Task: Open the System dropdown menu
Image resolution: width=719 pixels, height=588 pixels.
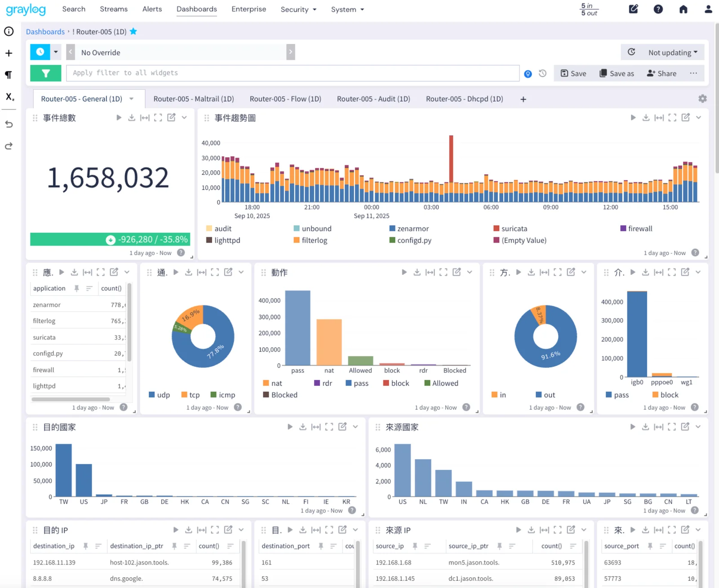Action: [x=347, y=9]
